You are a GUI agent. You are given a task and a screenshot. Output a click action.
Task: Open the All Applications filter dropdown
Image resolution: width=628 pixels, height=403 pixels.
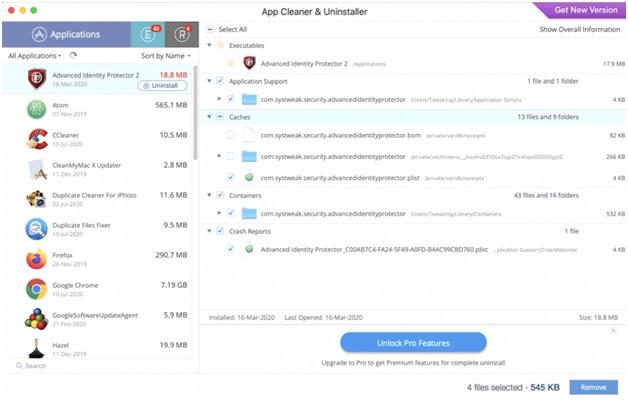click(35, 56)
